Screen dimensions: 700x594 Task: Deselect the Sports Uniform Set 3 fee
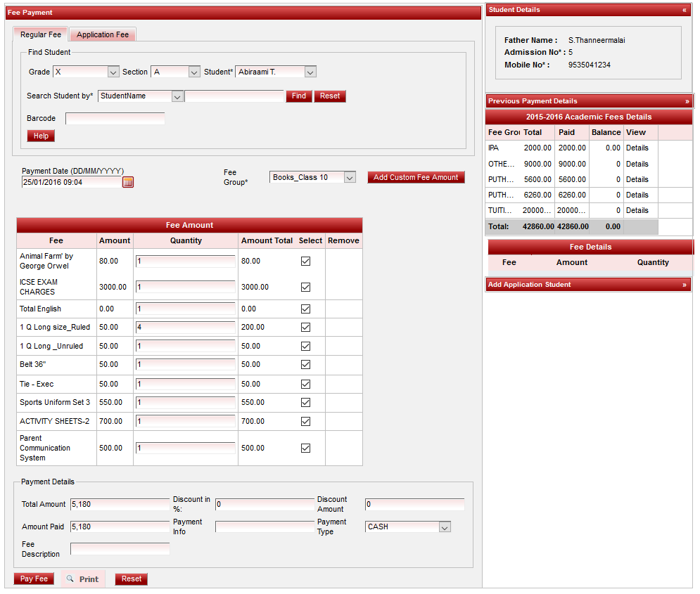click(305, 403)
